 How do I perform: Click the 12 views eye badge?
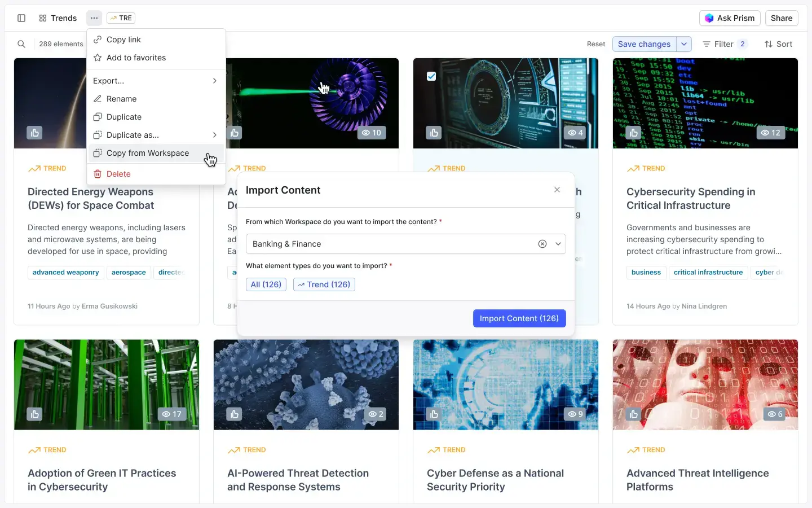770,133
